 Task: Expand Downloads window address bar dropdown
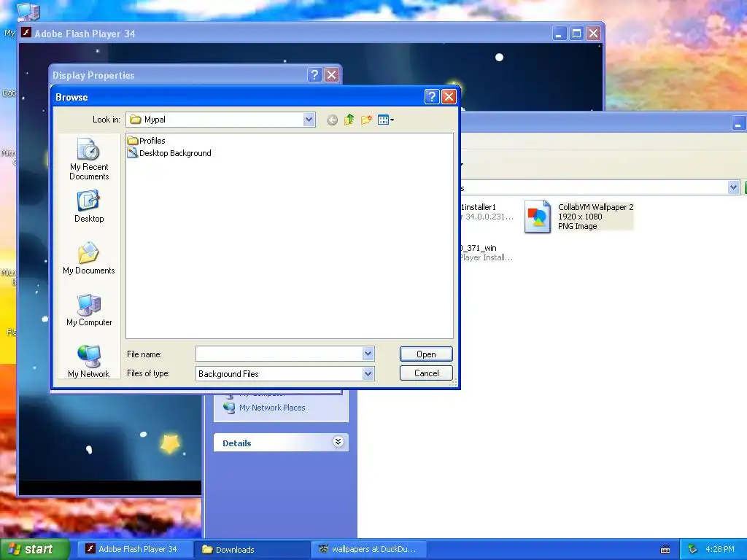(733, 187)
